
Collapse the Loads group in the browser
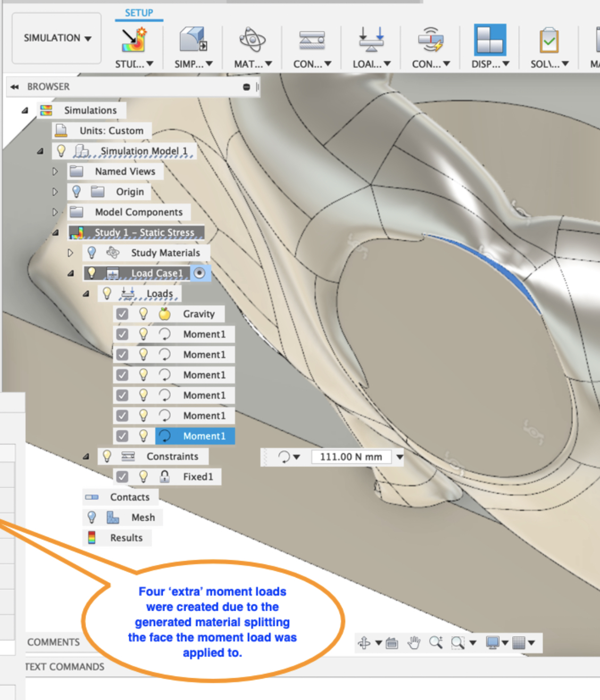[85, 293]
